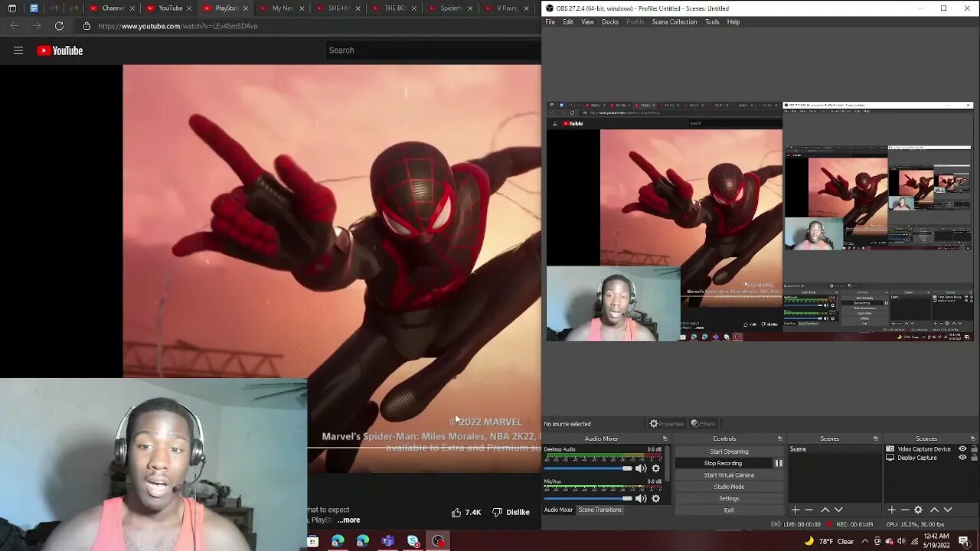Move source up in Sources list
The height and width of the screenshot is (551, 980).
934,510
